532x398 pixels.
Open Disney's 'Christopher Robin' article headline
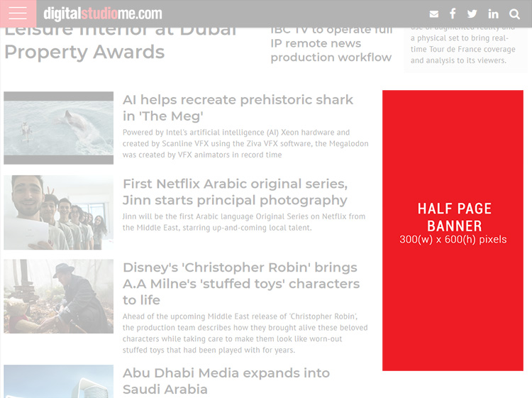click(241, 284)
